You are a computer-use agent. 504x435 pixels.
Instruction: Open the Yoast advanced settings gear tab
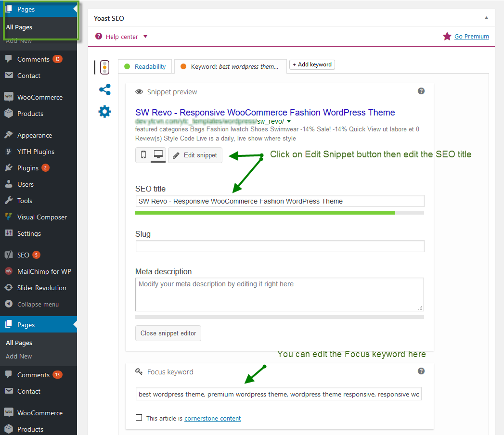pos(105,112)
